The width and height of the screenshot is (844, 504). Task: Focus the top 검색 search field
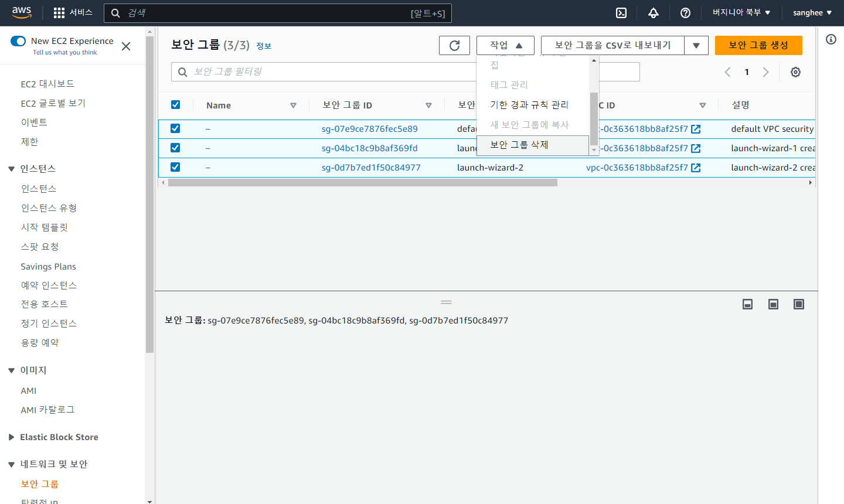coord(278,13)
